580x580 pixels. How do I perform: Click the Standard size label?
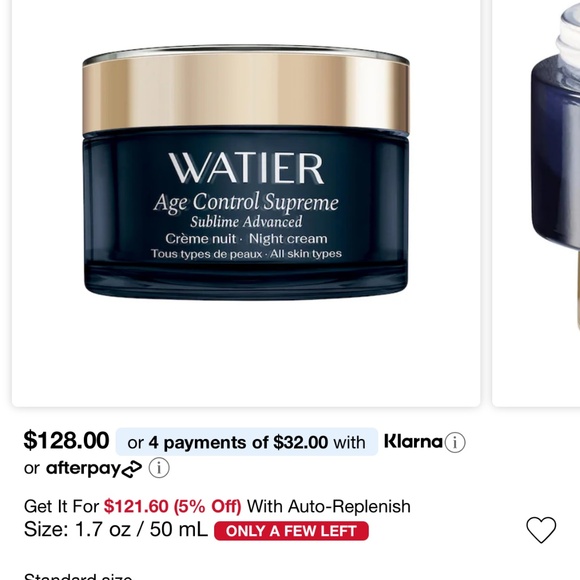coord(78,577)
